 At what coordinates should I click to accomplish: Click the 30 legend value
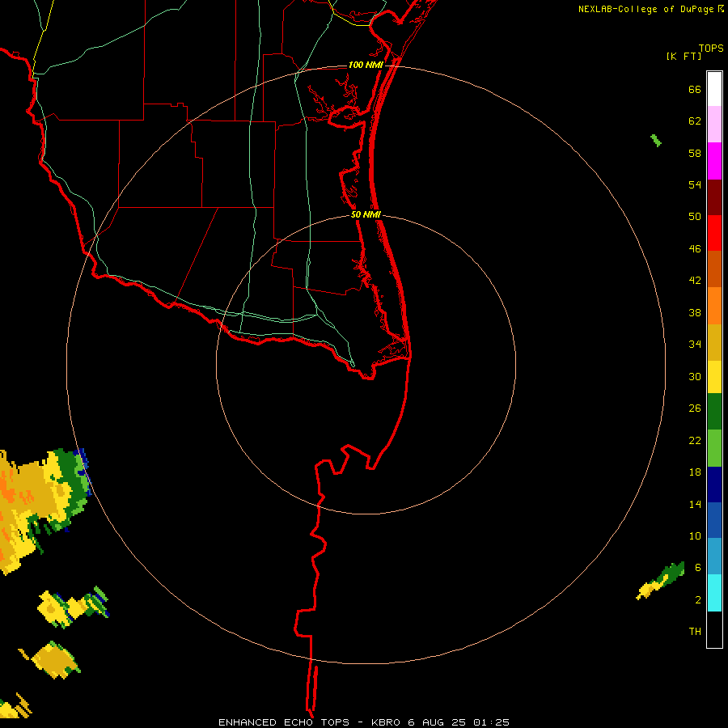tap(695, 376)
